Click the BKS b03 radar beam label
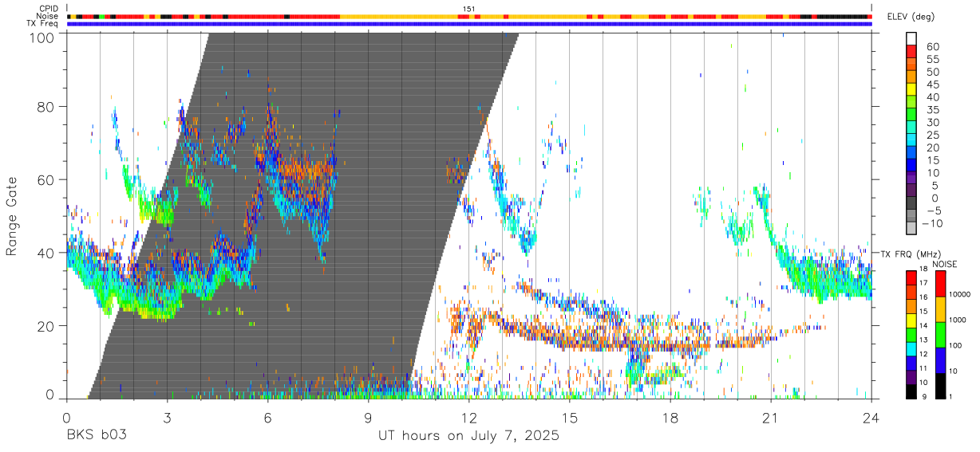This screenshot has height=452, width=980. (x=97, y=436)
